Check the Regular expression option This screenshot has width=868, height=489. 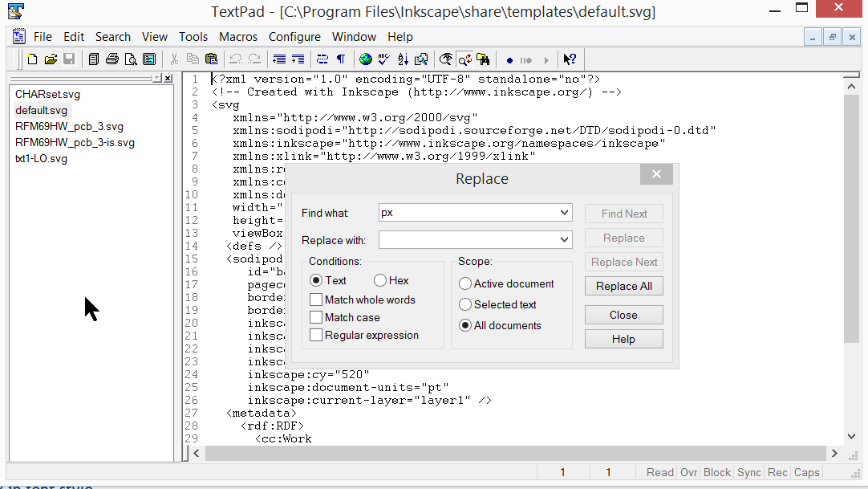click(316, 335)
